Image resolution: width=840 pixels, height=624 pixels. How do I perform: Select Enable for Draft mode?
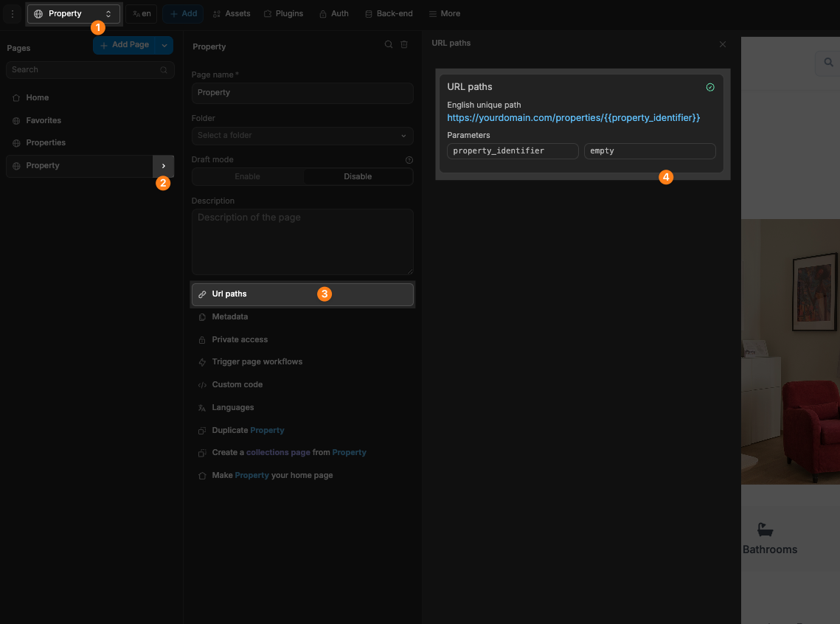[247, 177]
